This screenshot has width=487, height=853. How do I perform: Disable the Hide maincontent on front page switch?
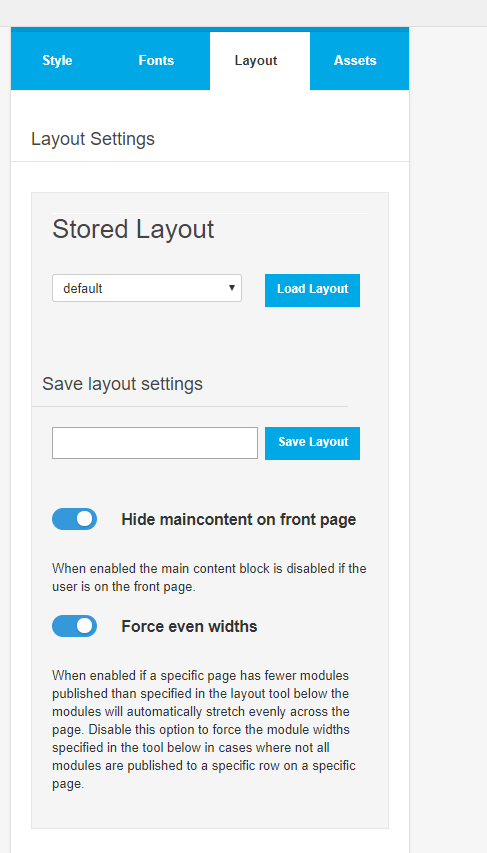75,519
